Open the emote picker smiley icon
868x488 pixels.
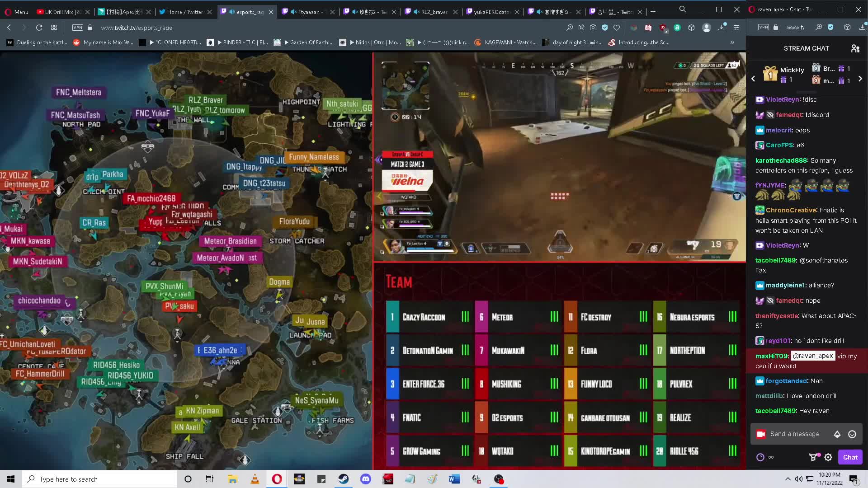coord(852,434)
